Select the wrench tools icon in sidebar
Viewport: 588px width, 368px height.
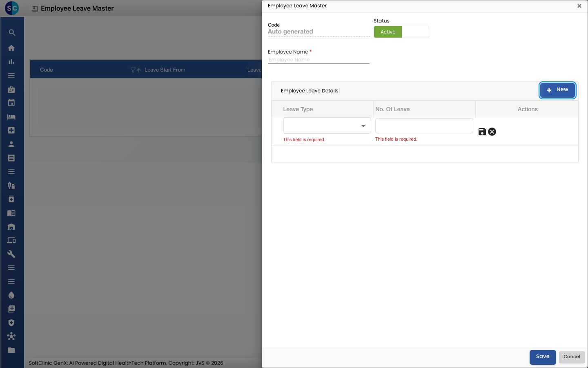coord(11,254)
